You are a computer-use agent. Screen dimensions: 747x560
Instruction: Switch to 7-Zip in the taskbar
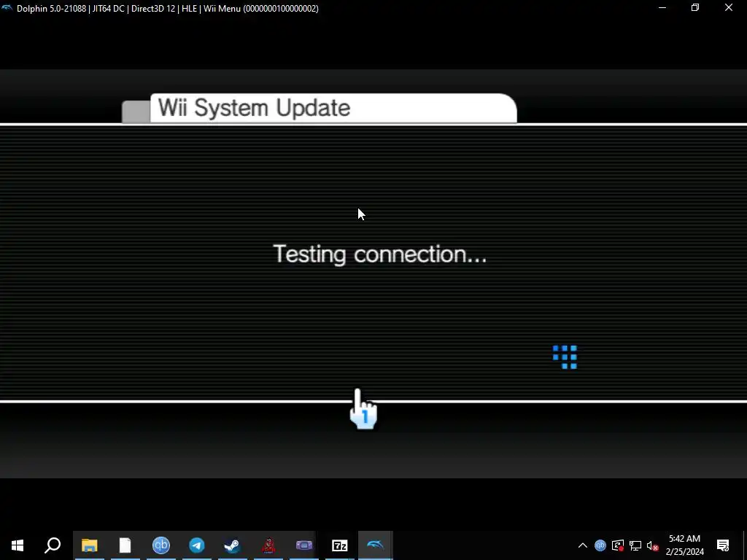(x=340, y=545)
